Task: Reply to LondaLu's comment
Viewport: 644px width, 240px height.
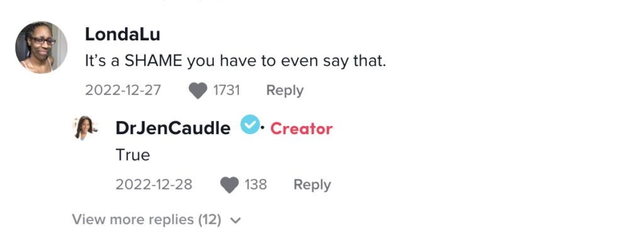Action: click(285, 91)
